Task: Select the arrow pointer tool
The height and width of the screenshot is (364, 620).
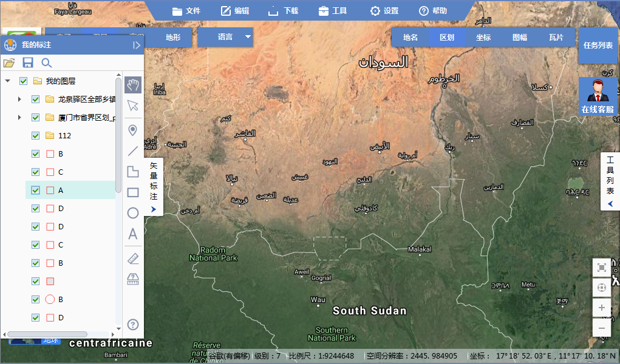Action: click(133, 106)
